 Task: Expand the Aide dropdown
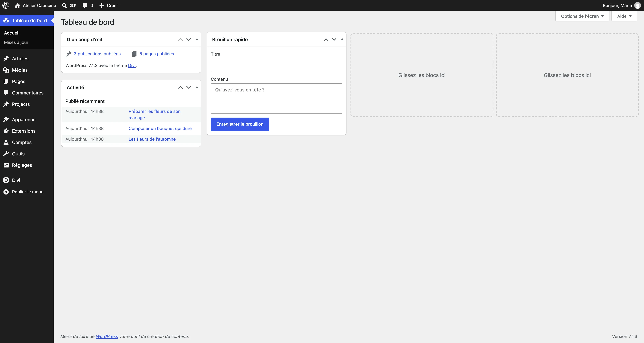click(x=624, y=16)
